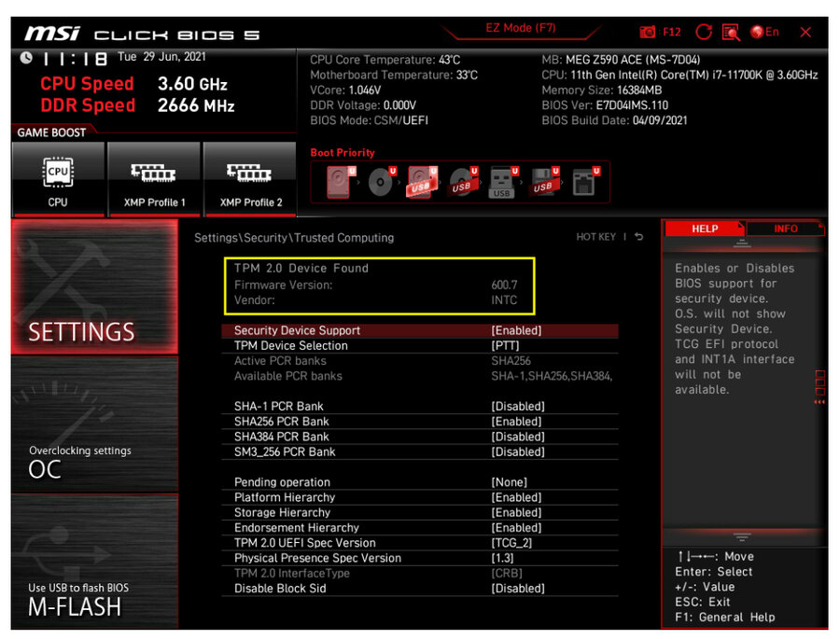Viewport: 840px width, 639px height.
Task: Enable the CPU Game Boost button
Action: coord(58,179)
